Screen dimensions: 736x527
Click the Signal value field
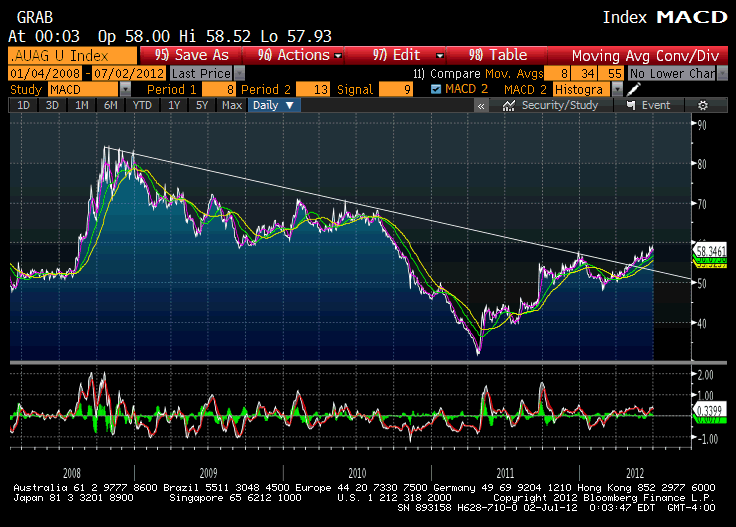click(396, 89)
